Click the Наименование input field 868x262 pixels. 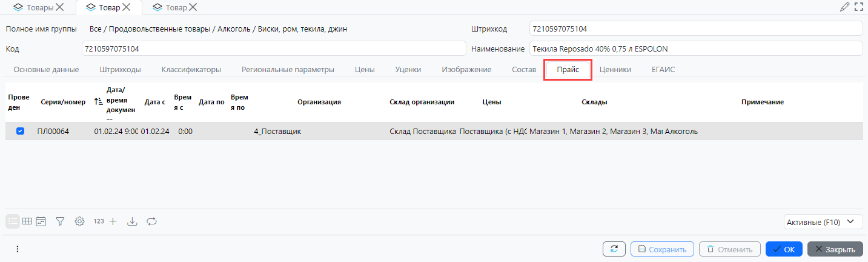click(695, 49)
